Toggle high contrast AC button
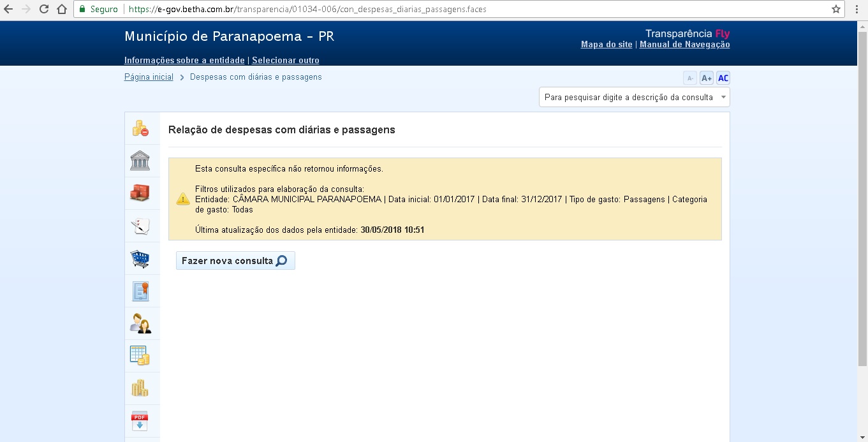Image resolution: width=868 pixels, height=442 pixels. (723, 78)
